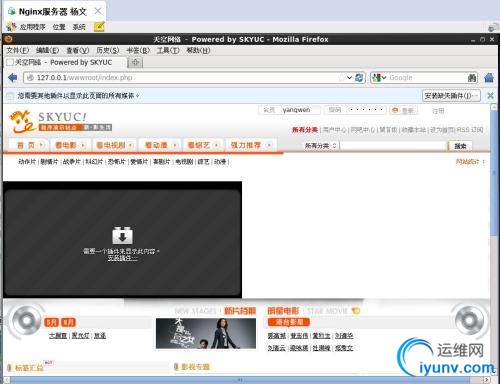Screen dimensions: 500x384
Task: Expand the arrow beside 看电影 nav item
Action: click(83, 145)
